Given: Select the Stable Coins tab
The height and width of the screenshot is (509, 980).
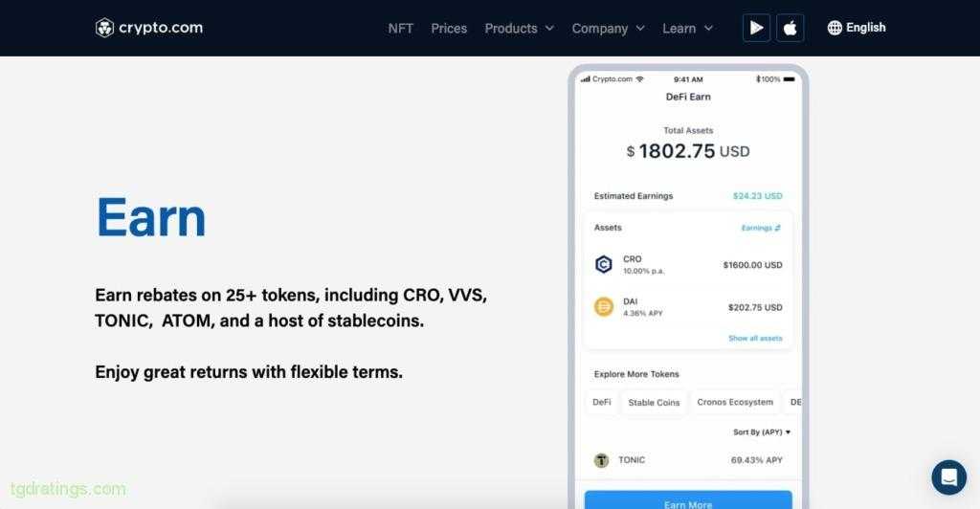Looking at the screenshot, I should (x=654, y=403).
